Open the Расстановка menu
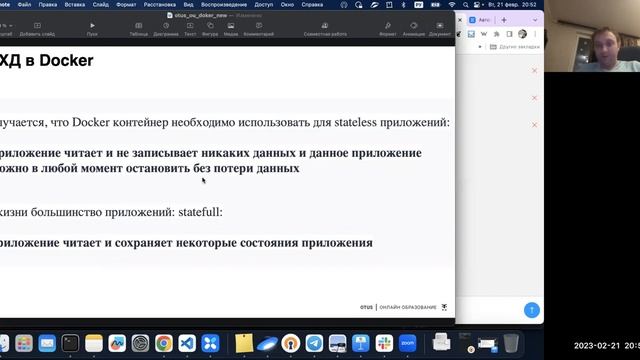This screenshot has width=640, height=360. [160, 4]
